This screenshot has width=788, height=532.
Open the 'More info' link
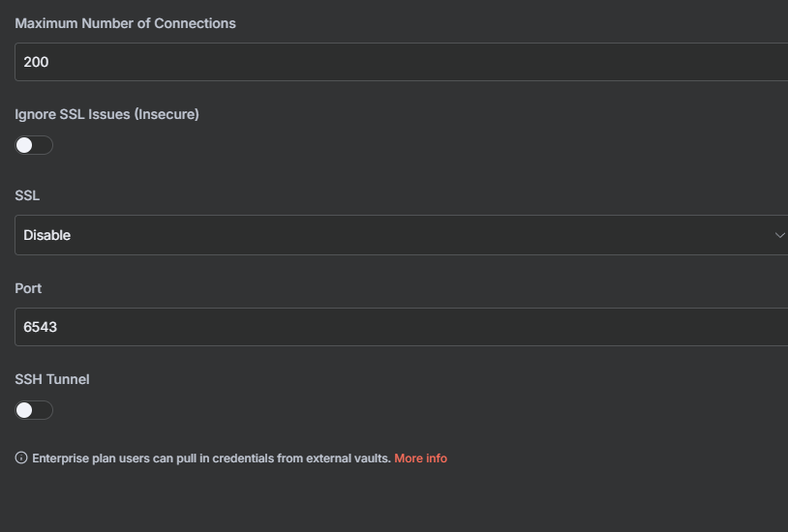tap(420, 458)
